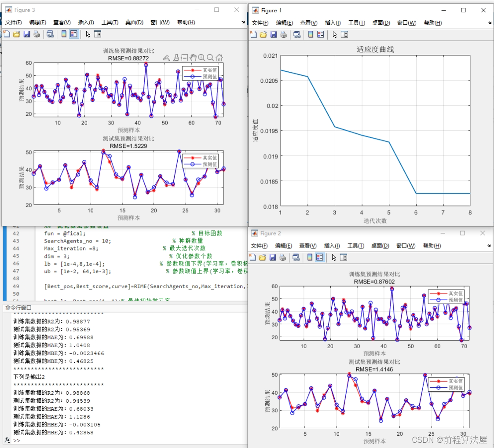Toggle Insert Legend in Figure 3 toolbar
494x448 pixels.
pyautogui.click(x=74, y=34)
